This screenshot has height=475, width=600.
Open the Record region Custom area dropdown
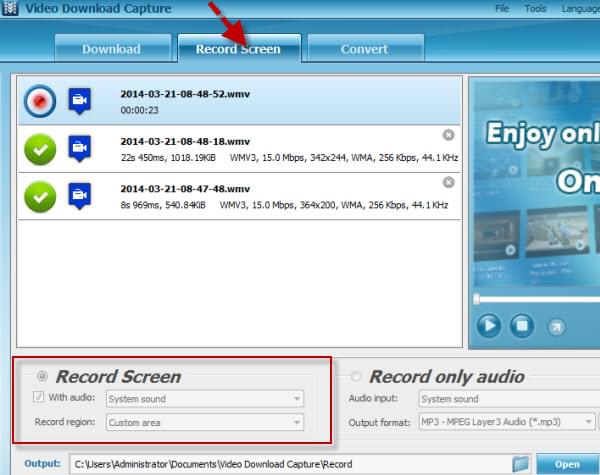tap(205, 422)
